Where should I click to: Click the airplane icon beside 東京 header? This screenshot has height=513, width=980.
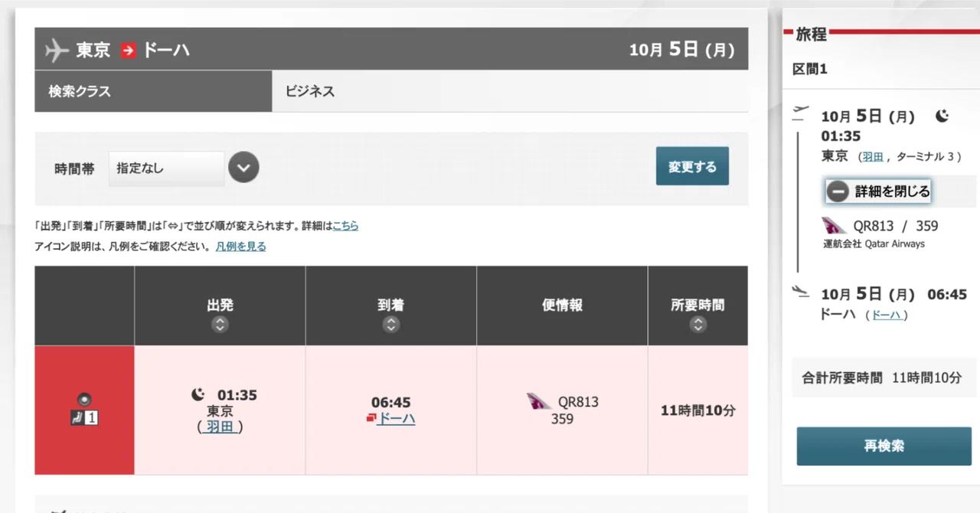point(57,50)
